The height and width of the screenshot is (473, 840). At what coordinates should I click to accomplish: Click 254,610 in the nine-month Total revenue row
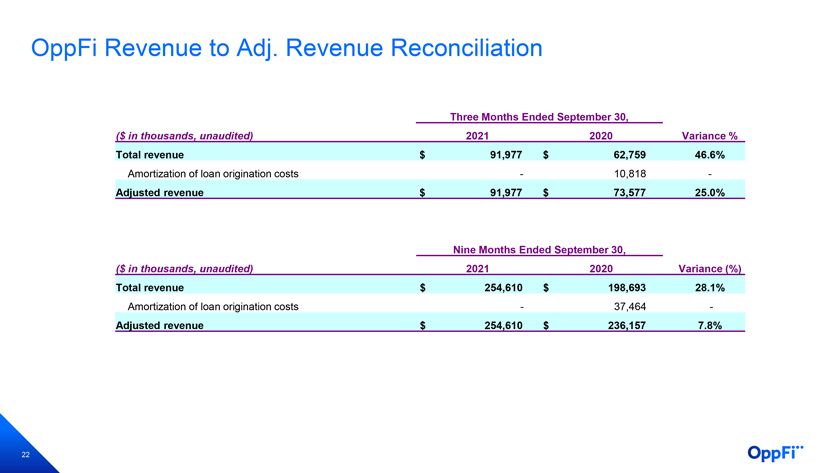point(503,288)
